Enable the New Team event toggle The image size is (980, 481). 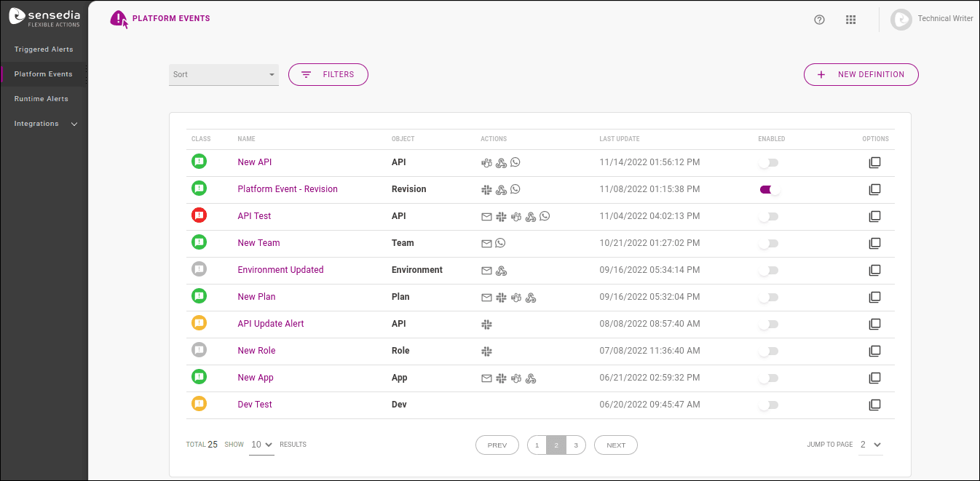click(769, 243)
